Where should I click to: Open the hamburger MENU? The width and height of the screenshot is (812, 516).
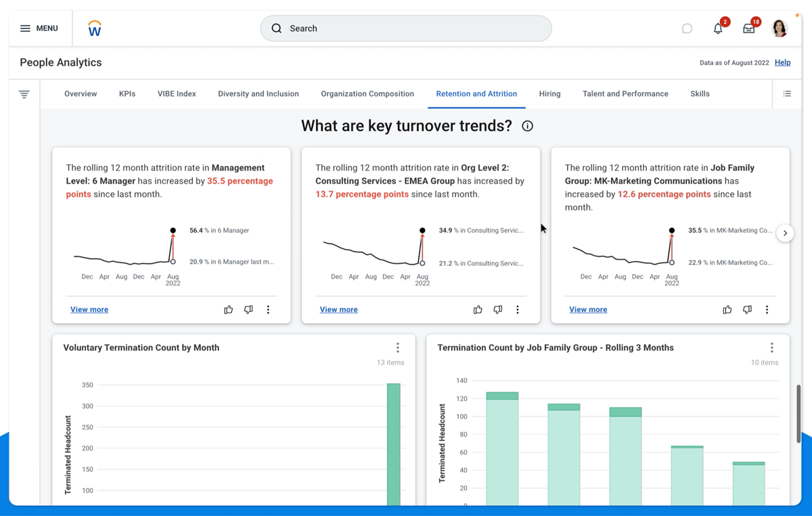pos(39,28)
